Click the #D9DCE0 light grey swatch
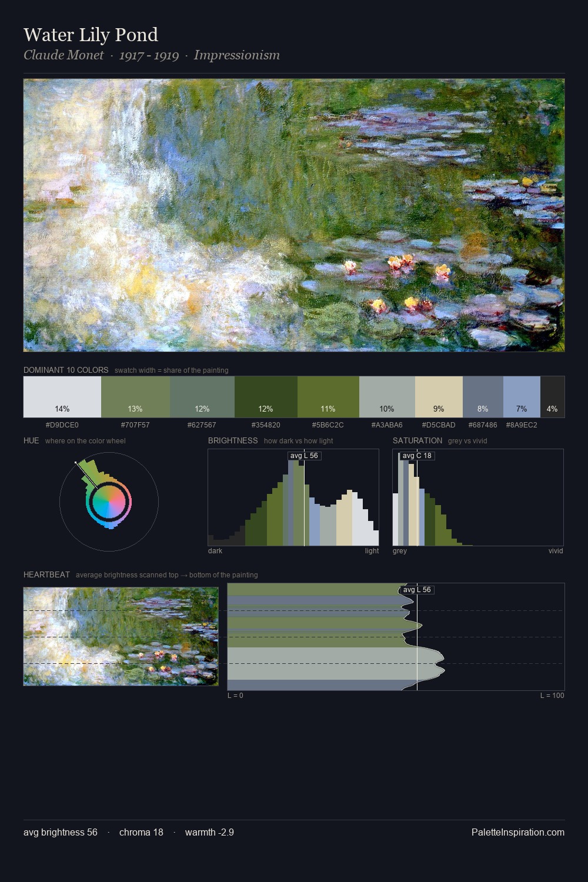The image size is (588, 882). pyautogui.click(x=62, y=397)
